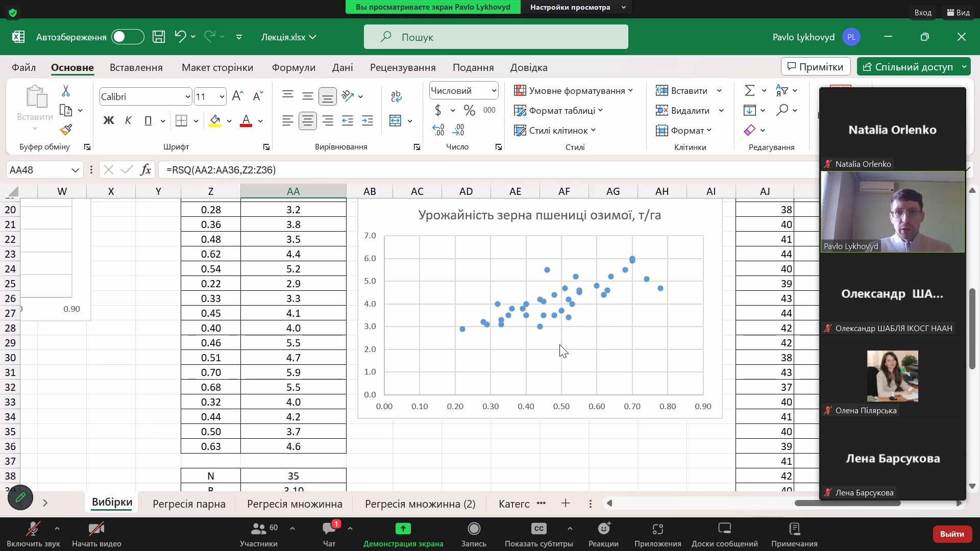This screenshot has height=551, width=980.
Task: Click the Cut scissors icon
Action: click(x=66, y=91)
